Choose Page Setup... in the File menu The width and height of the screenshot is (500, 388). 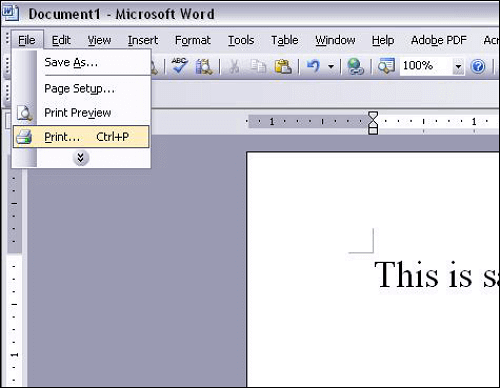pyautogui.click(x=81, y=89)
